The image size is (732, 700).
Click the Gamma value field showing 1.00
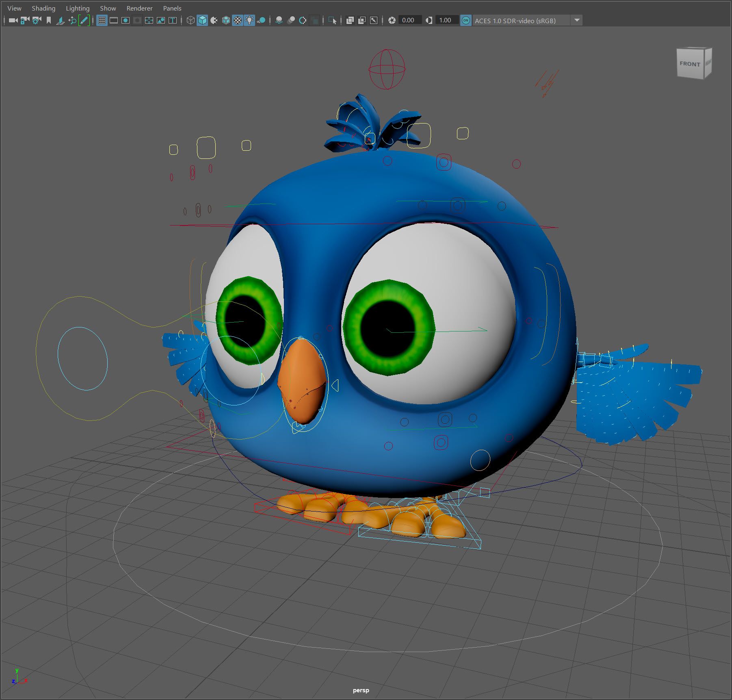tap(445, 20)
